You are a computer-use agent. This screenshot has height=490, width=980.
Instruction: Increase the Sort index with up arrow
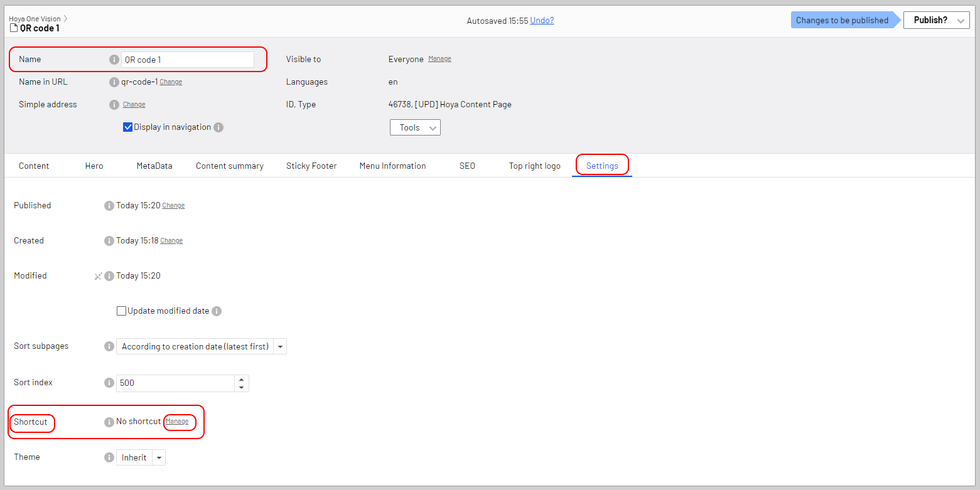242,380
